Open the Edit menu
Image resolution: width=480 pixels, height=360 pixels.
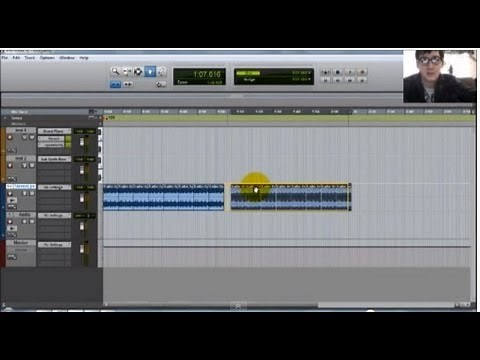(x=16, y=58)
